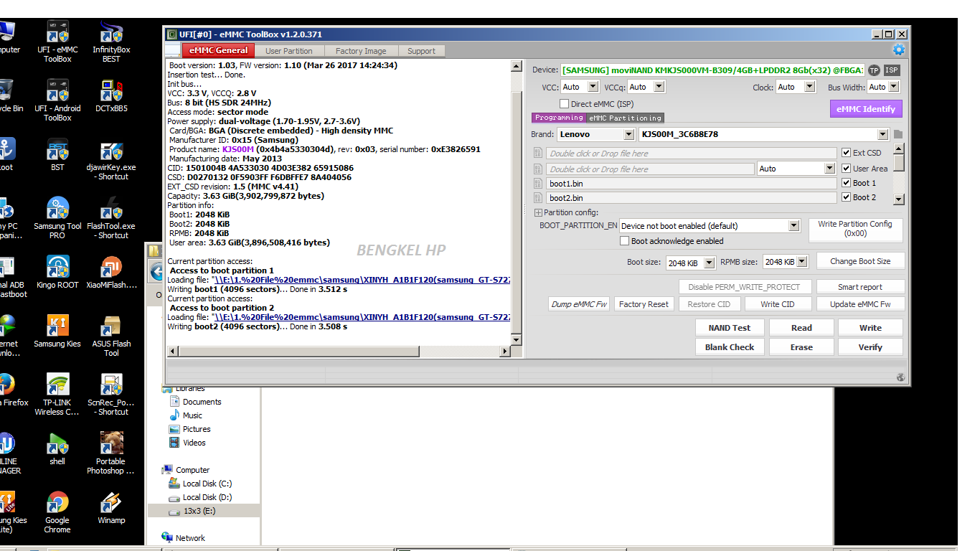Click the Factory Reset button
Screen dimensions: 980x551
[644, 303]
